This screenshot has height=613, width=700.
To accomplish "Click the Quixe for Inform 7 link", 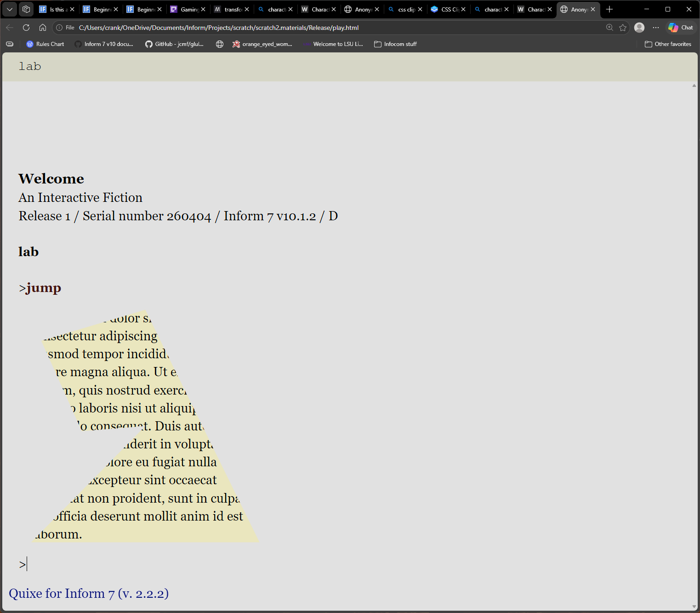I will [x=89, y=594].
